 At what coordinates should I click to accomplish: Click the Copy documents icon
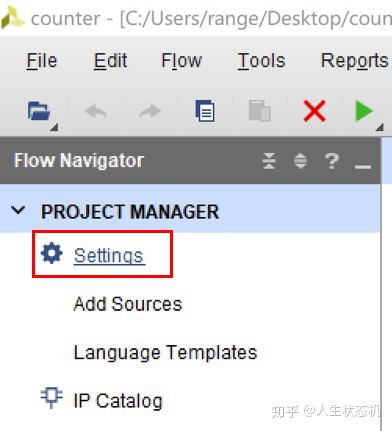coord(205,111)
